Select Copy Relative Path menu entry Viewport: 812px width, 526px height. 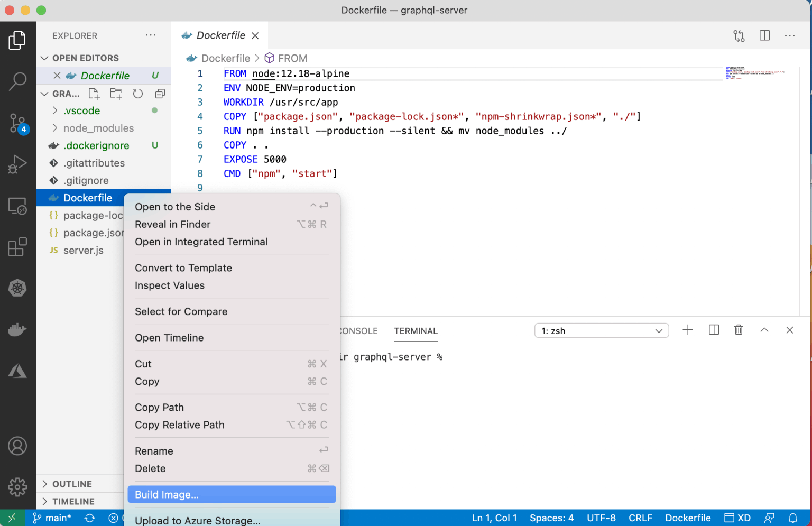[x=180, y=425]
